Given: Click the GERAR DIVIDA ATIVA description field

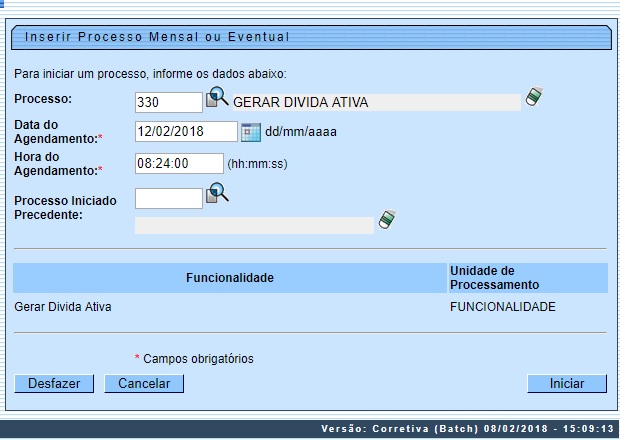Looking at the screenshot, I should click(x=376, y=102).
